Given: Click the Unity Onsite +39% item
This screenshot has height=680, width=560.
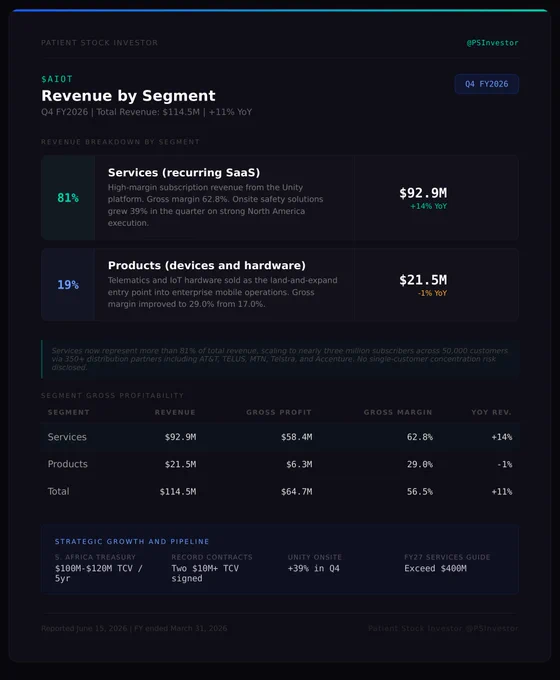Looking at the screenshot, I should tap(314, 563).
